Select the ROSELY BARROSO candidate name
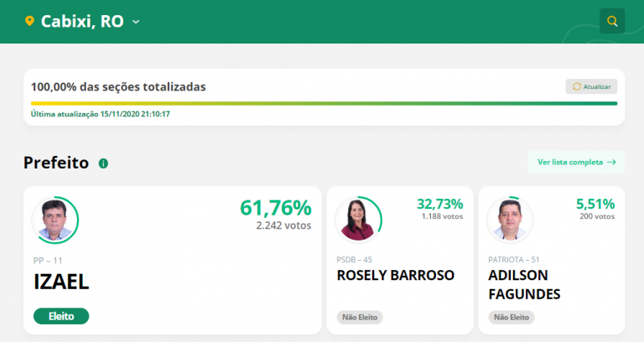This screenshot has height=342, width=644. click(395, 275)
